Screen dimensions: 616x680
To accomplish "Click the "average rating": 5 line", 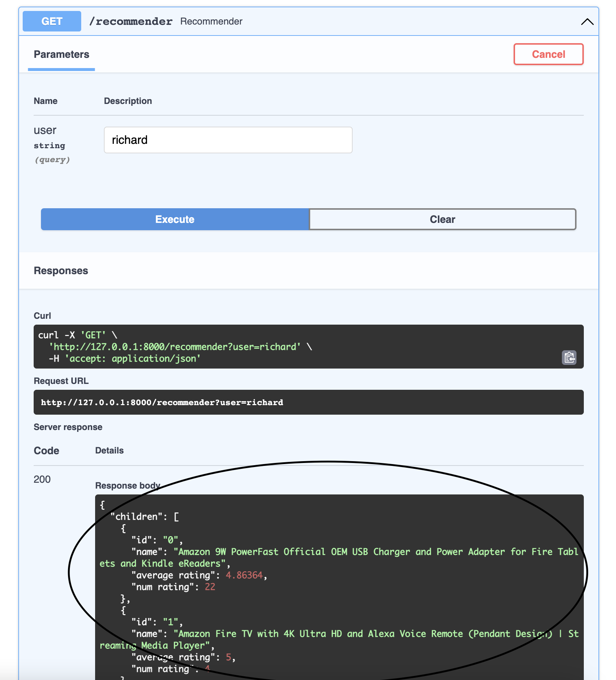I will coord(183,657).
